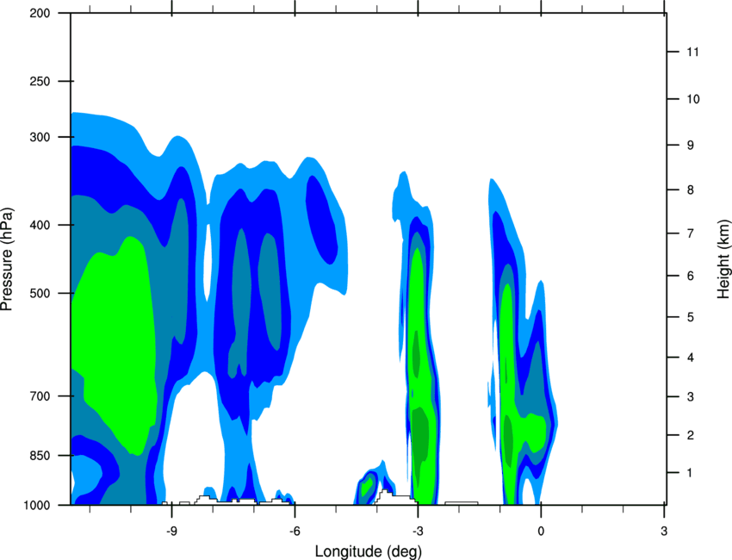
Task: Select the 200 pressure tick label
Action: click(40, 13)
